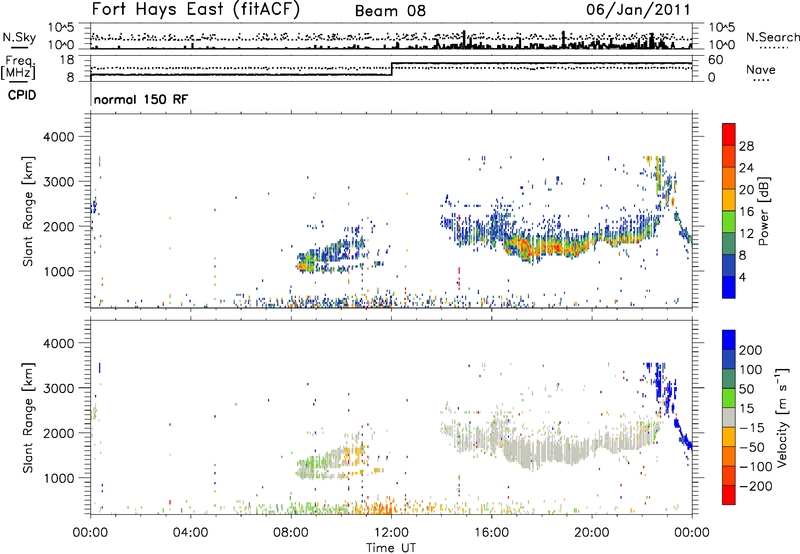Click the '16' label on the power colorbar
The image size is (800, 554).
(746, 212)
